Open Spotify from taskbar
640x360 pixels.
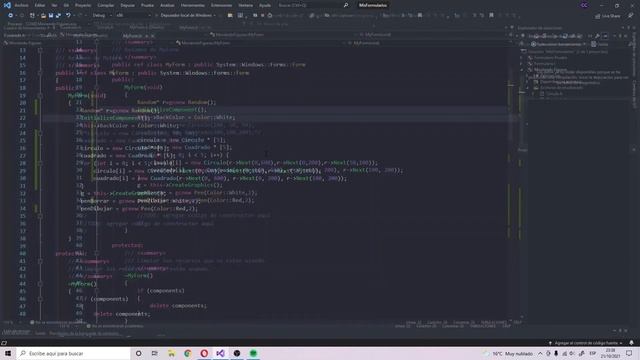(253, 353)
